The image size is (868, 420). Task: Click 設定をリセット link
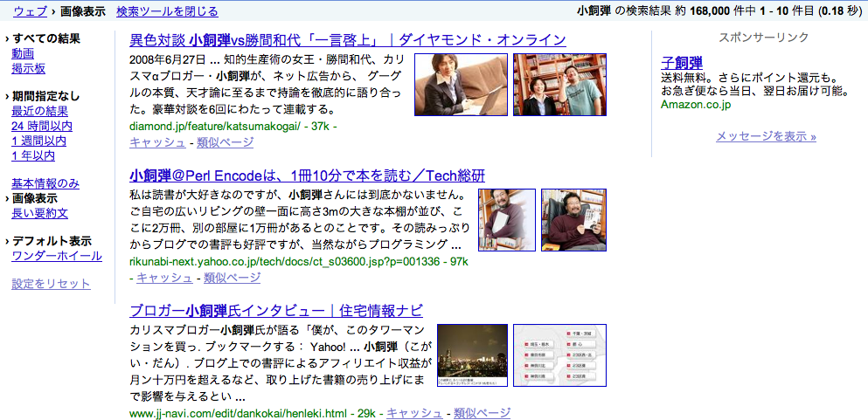pyautogui.click(x=51, y=284)
